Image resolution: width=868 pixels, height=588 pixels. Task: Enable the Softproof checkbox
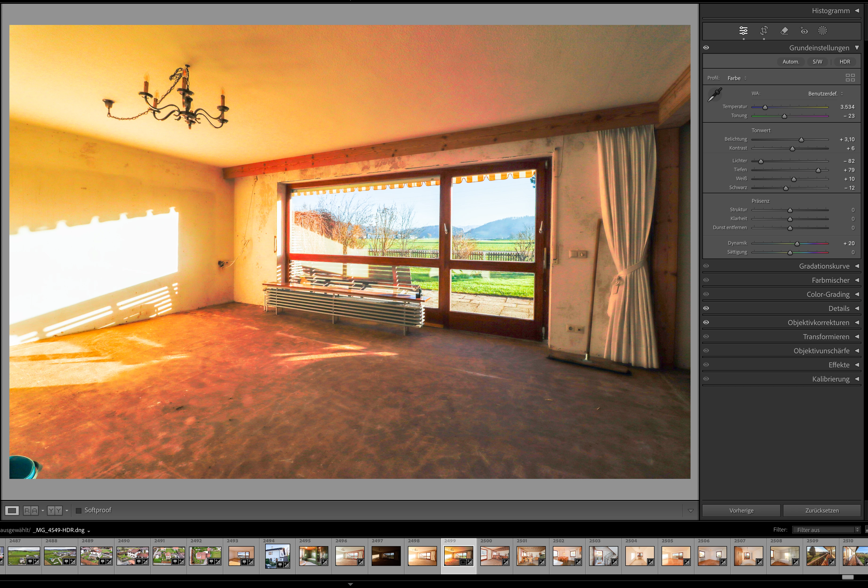(x=78, y=510)
